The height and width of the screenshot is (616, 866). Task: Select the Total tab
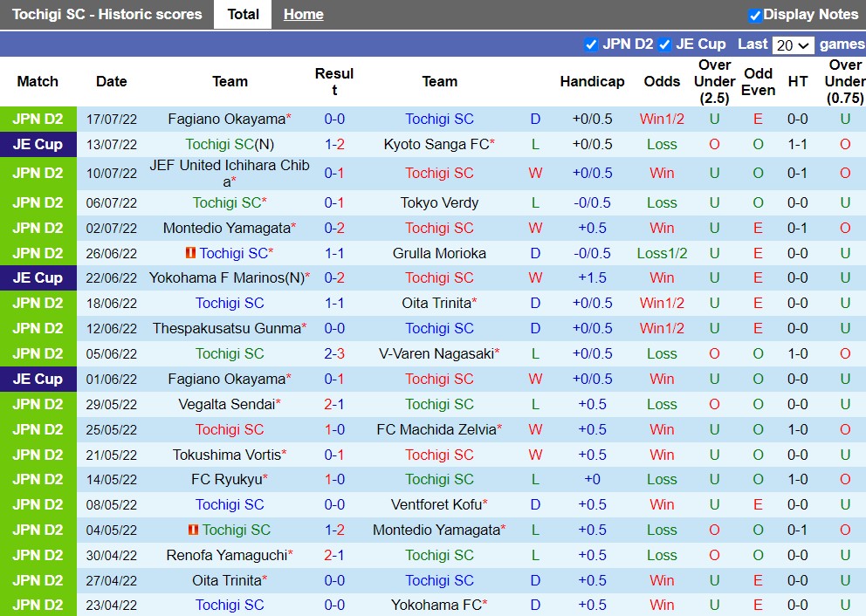coord(243,15)
